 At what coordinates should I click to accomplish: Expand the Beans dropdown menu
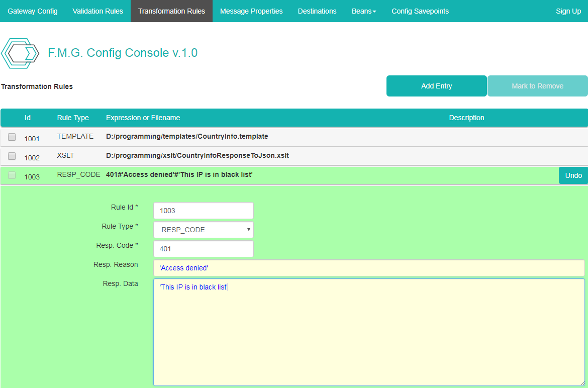(x=364, y=11)
